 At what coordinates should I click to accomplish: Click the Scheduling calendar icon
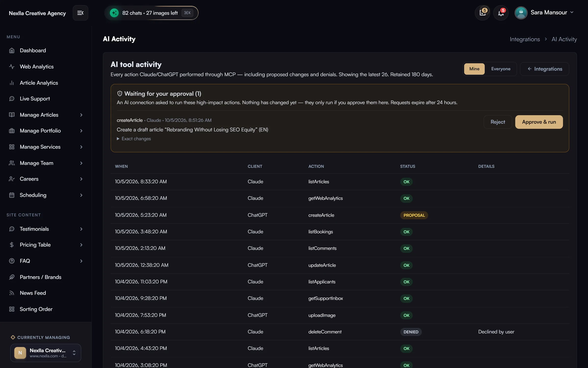point(12,195)
